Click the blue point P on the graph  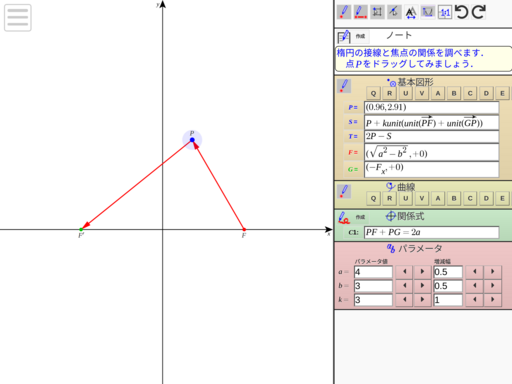pos(192,140)
